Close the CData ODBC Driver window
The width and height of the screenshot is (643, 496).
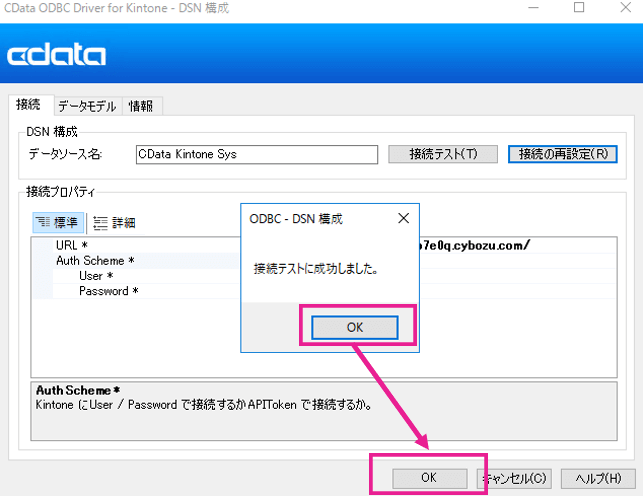(x=626, y=7)
